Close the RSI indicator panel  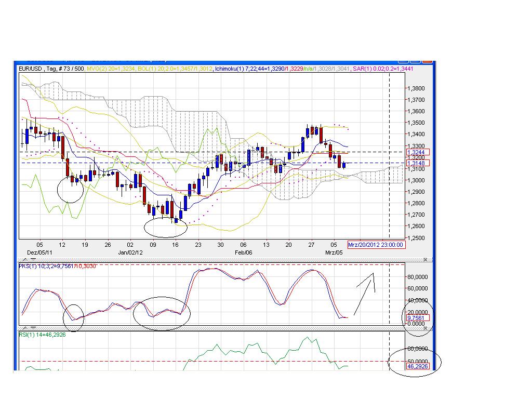[425, 328]
